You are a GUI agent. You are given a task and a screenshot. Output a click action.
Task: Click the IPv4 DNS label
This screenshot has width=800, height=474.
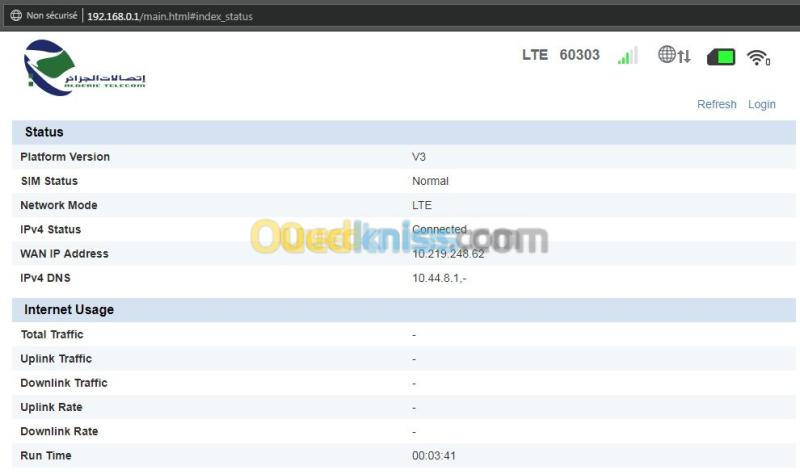pyautogui.click(x=45, y=278)
